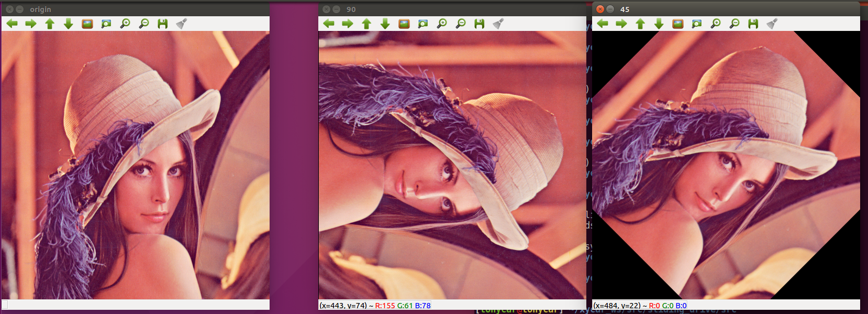Image resolution: width=868 pixels, height=314 pixels.
Task: Pan left in the 90 window
Action: tap(329, 24)
